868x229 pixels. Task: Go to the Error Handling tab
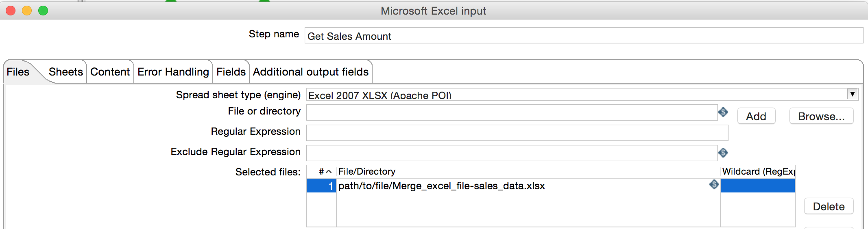click(173, 72)
